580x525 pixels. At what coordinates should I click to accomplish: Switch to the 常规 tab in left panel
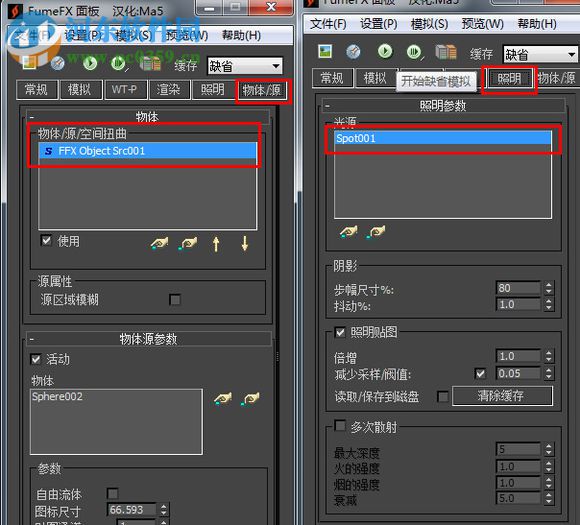(36, 90)
